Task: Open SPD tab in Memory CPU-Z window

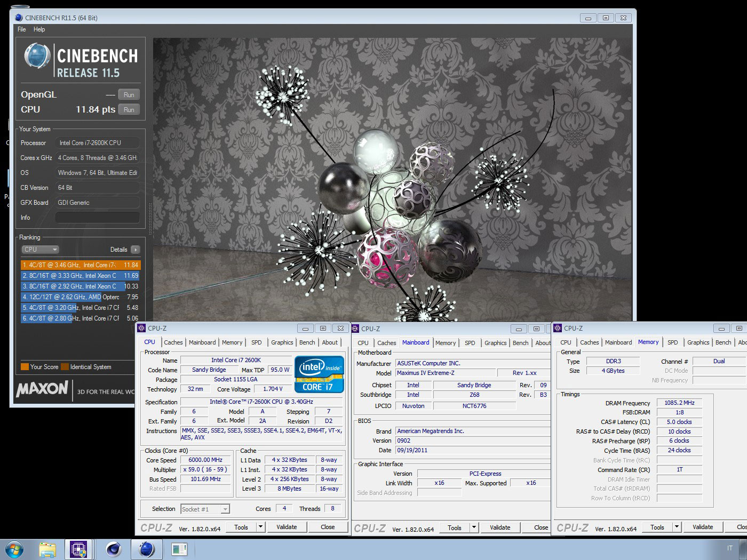Action: [673, 342]
